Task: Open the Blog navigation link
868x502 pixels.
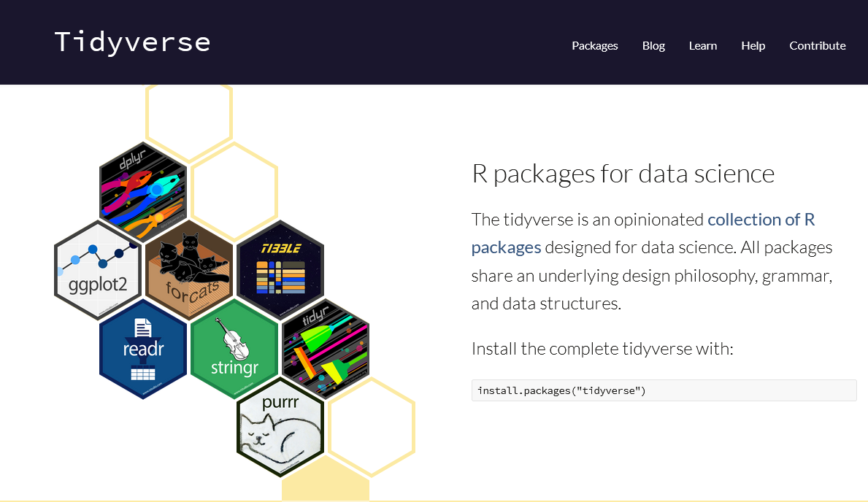Action: [653, 45]
